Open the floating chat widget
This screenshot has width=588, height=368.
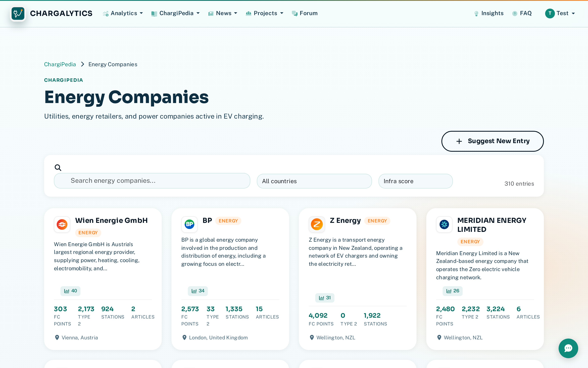point(568,348)
